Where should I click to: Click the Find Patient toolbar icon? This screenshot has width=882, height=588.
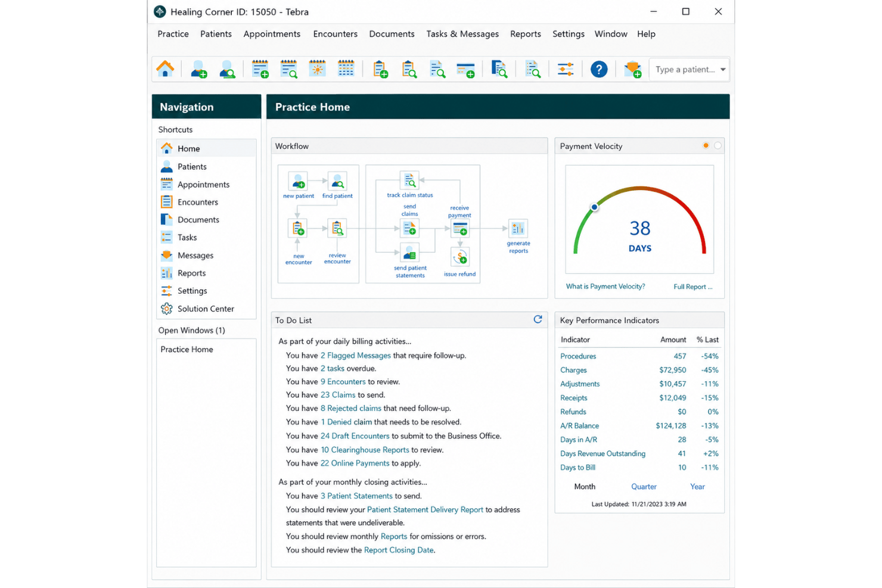coord(227,70)
